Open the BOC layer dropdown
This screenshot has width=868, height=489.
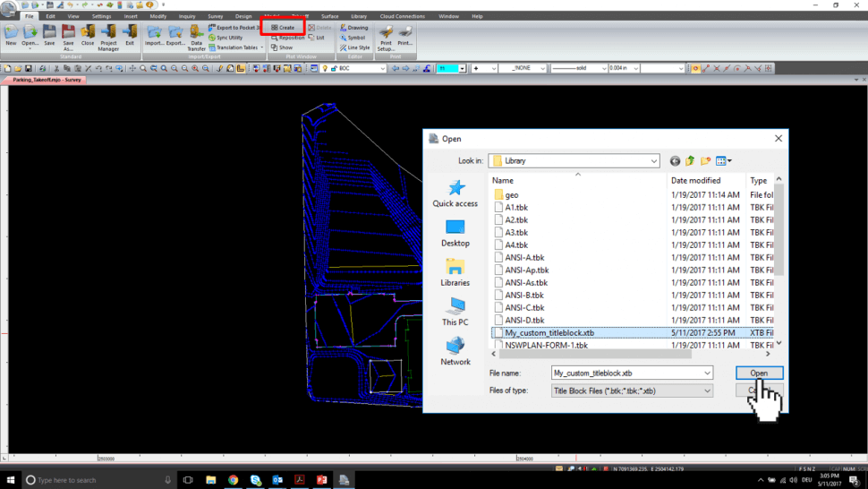click(382, 69)
